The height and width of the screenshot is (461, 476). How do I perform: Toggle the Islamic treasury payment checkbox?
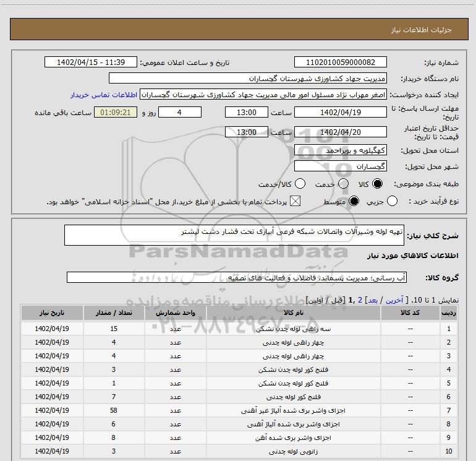coord(295,202)
